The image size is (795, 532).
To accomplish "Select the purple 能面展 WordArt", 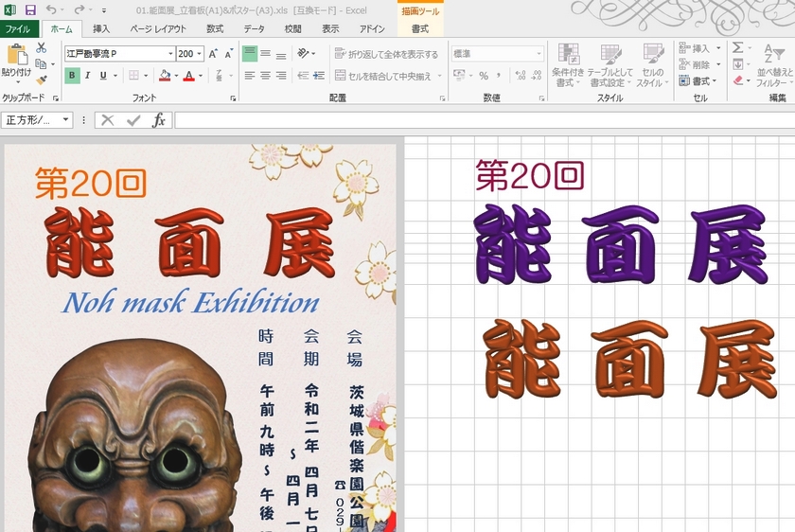I will coord(621,244).
